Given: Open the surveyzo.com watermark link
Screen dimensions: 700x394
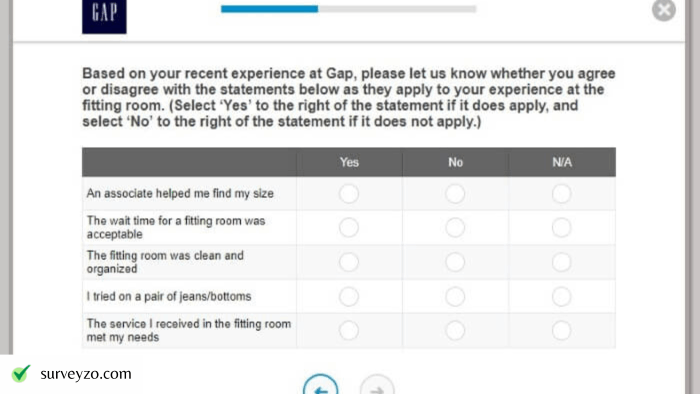Looking at the screenshot, I should tap(86, 374).
